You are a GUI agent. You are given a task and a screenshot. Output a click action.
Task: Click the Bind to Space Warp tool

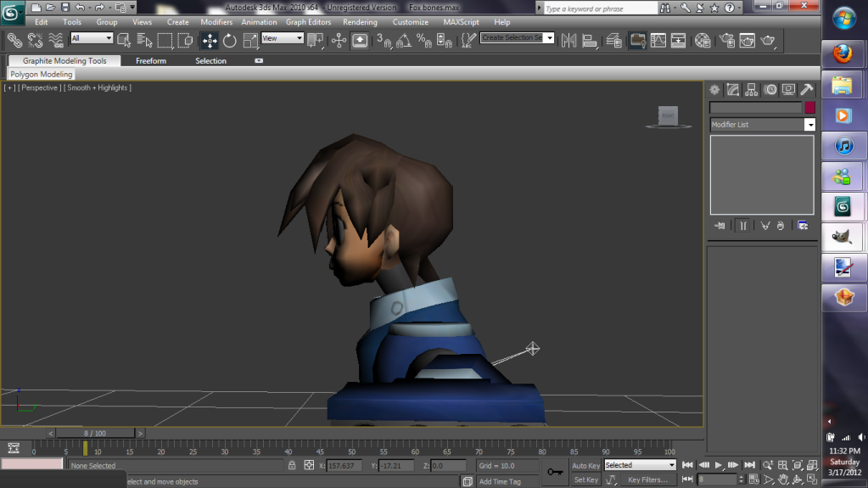(x=56, y=41)
